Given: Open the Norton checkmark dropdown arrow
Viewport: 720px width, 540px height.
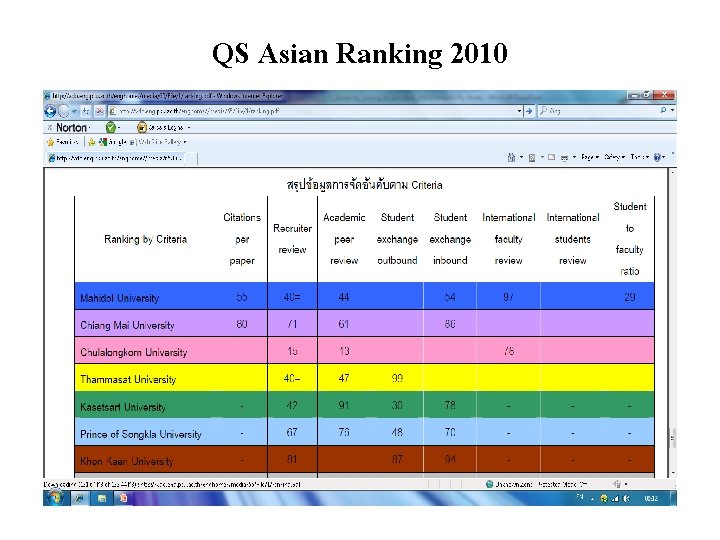Looking at the screenshot, I should tap(119, 128).
